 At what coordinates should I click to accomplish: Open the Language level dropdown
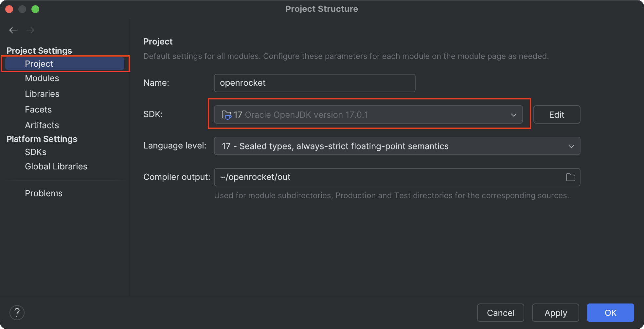click(397, 146)
